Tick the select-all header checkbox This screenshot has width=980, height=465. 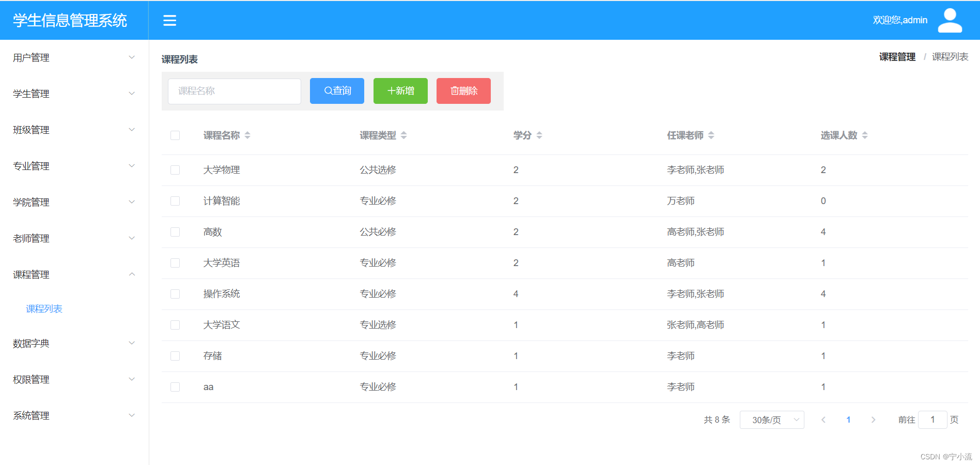(175, 135)
